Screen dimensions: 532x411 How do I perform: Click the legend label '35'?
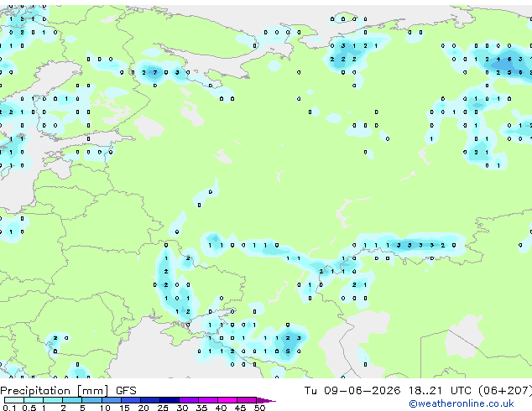[202, 408]
